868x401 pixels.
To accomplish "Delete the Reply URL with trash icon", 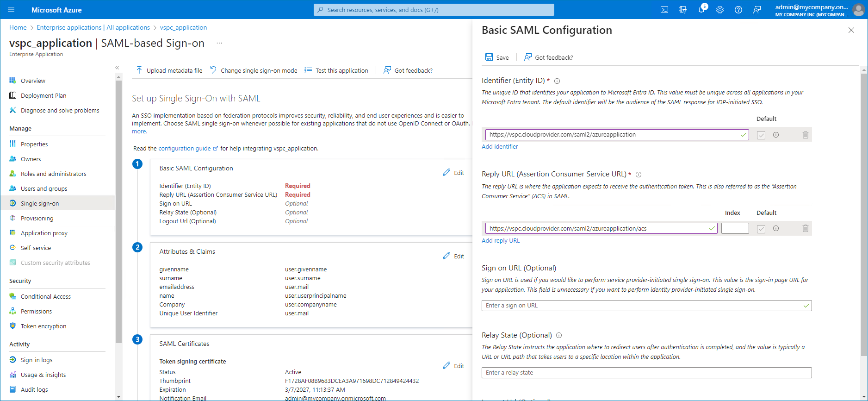I will [x=806, y=229].
